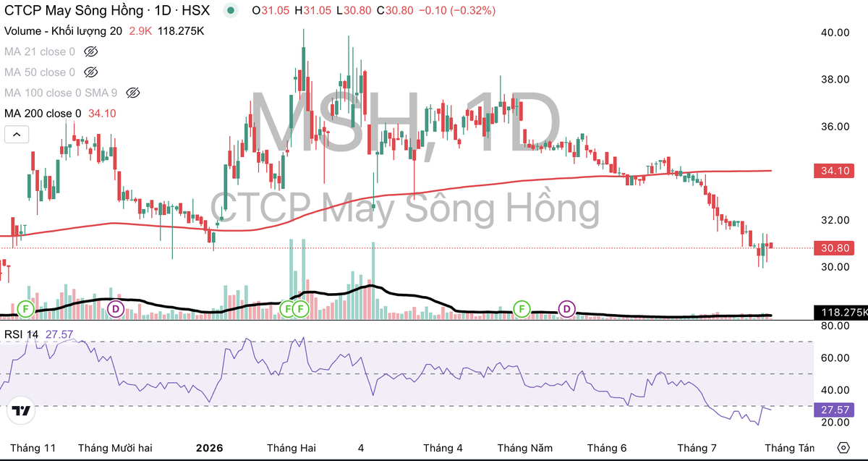Screen dimensions: 868x461
Task: Click the 60.00 RSI axis label
Action: point(834,358)
